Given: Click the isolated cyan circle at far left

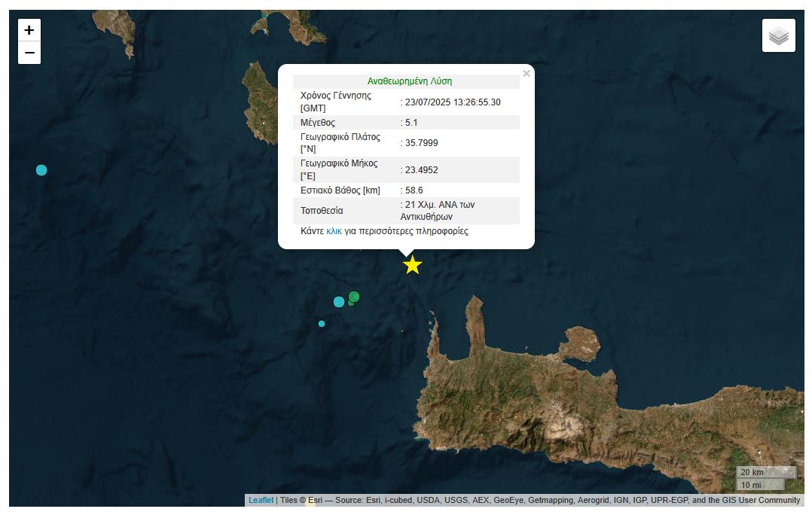Looking at the screenshot, I should coord(41,170).
